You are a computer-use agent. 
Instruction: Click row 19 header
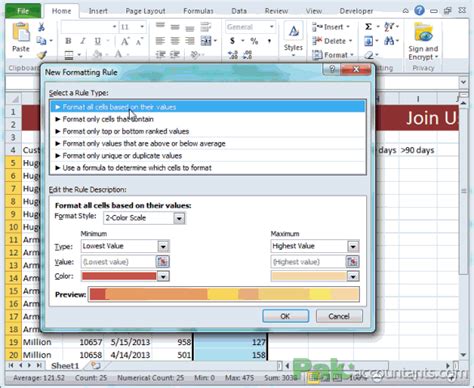(13, 342)
